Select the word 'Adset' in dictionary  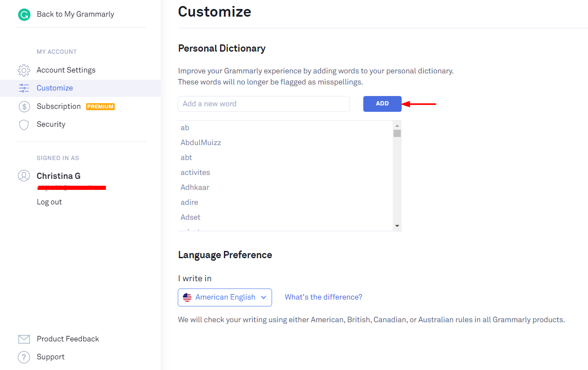(x=191, y=217)
